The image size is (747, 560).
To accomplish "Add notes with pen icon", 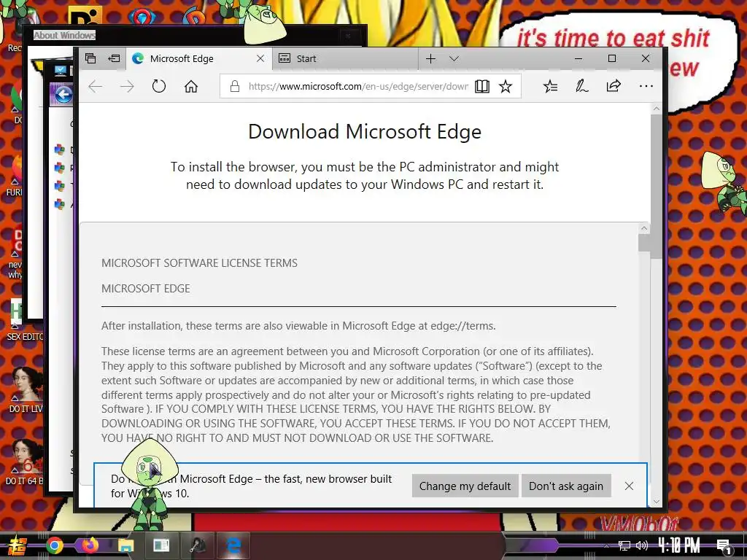I will pyautogui.click(x=581, y=86).
